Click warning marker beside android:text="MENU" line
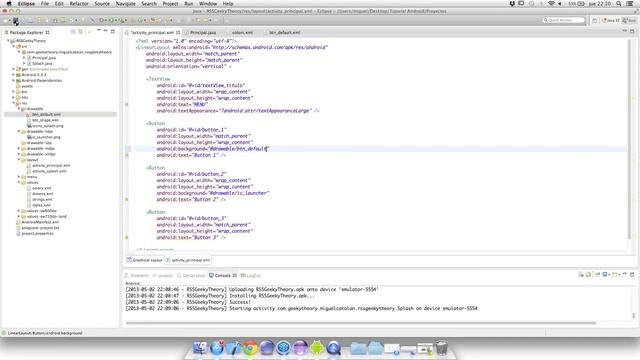The image size is (640, 360). (127, 104)
